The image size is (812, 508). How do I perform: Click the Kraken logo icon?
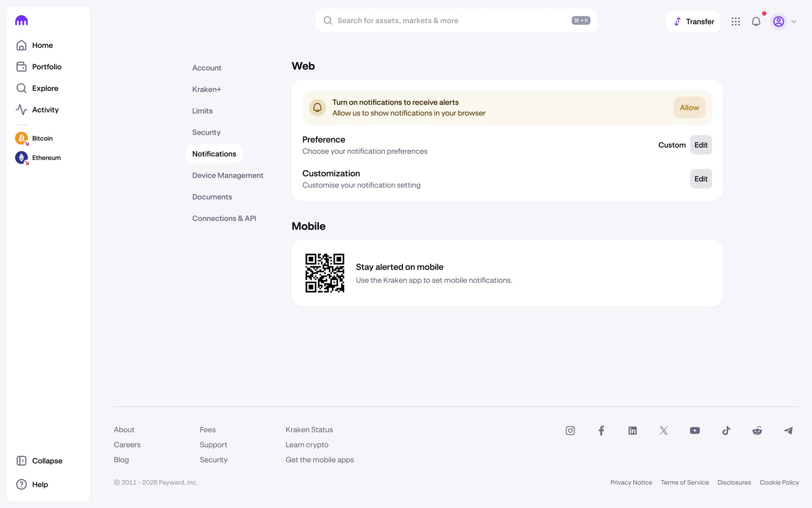click(x=21, y=20)
